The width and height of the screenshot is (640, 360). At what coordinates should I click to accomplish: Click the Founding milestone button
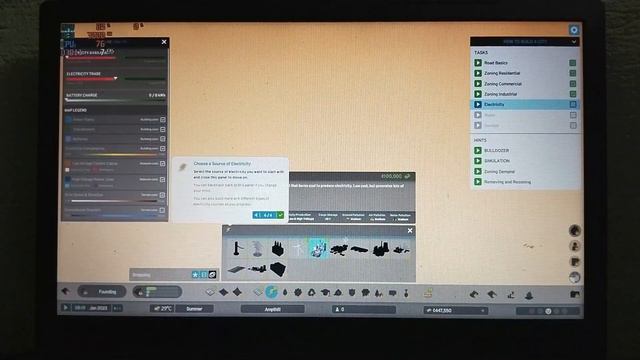coord(102,292)
